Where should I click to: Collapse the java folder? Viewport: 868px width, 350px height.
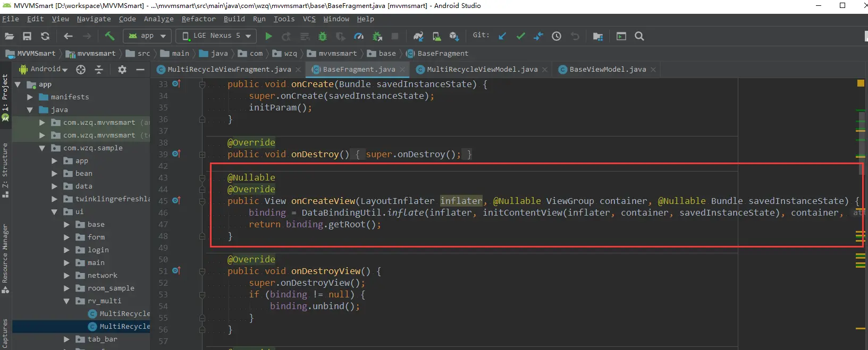(30, 110)
